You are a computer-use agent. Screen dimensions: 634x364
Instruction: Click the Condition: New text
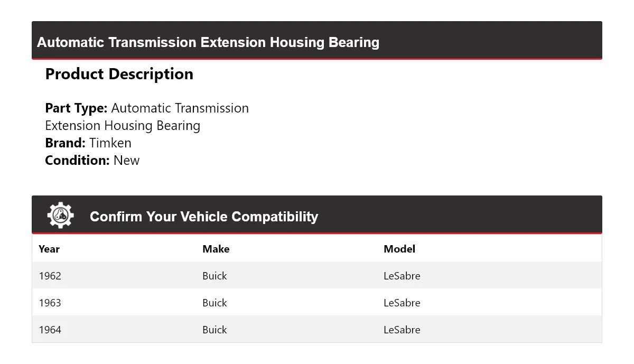click(x=92, y=161)
